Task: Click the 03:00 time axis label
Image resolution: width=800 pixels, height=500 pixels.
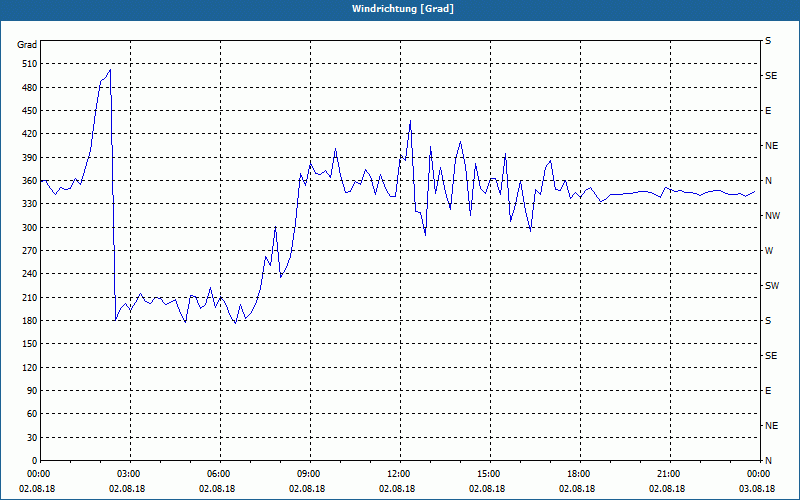Action: point(128,474)
